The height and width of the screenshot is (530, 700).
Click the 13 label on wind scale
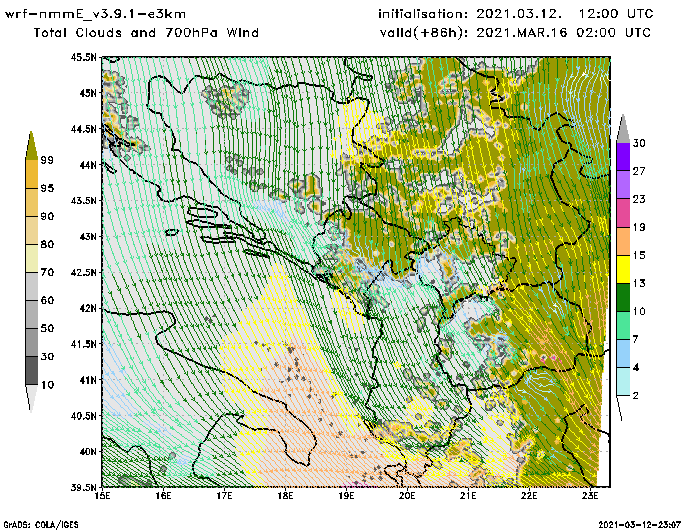(x=639, y=283)
